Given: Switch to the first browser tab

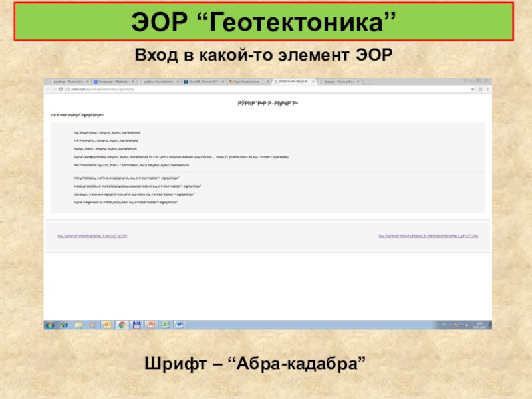Looking at the screenshot, I should (x=68, y=82).
